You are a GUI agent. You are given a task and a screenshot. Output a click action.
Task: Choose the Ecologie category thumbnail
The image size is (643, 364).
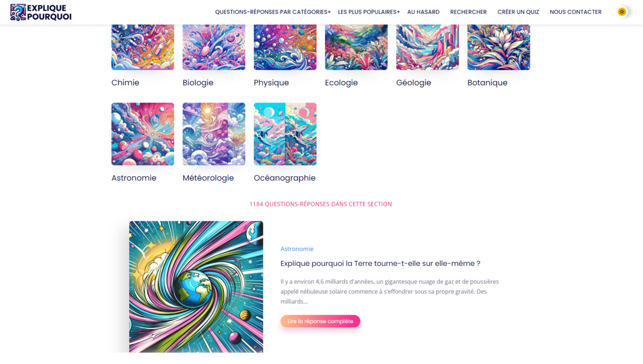[356, 47]
